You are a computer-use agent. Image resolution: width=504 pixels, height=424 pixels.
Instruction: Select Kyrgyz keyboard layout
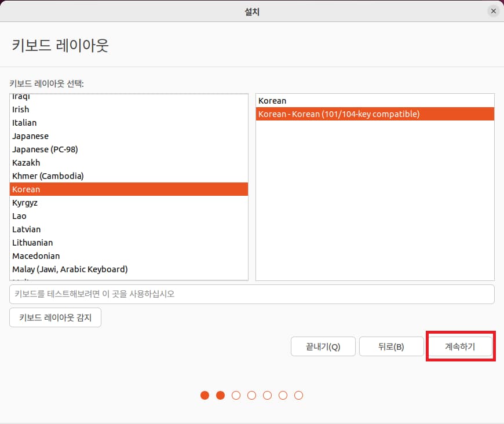point(129,203)
